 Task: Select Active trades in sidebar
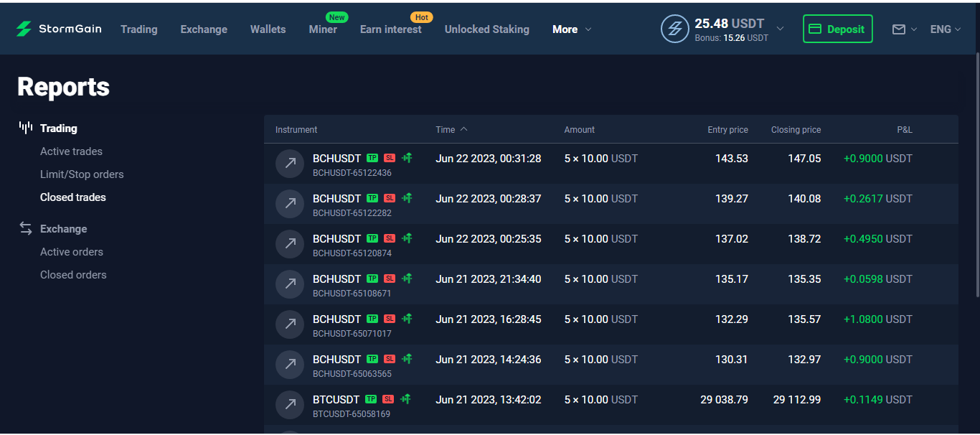pyautogui.click(x=71, y=151)
